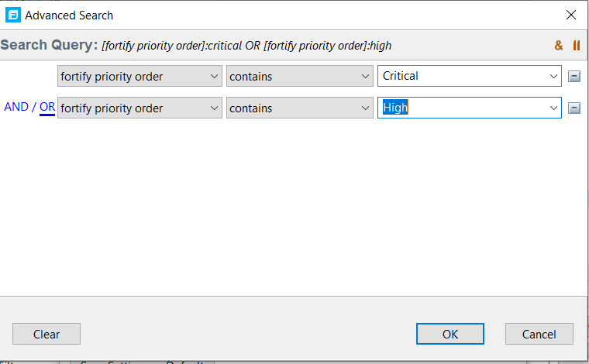The width and height of the screenshot is (589, 364).
Task: Remove the Critical search row with minus icon
Action: [574, 77]
